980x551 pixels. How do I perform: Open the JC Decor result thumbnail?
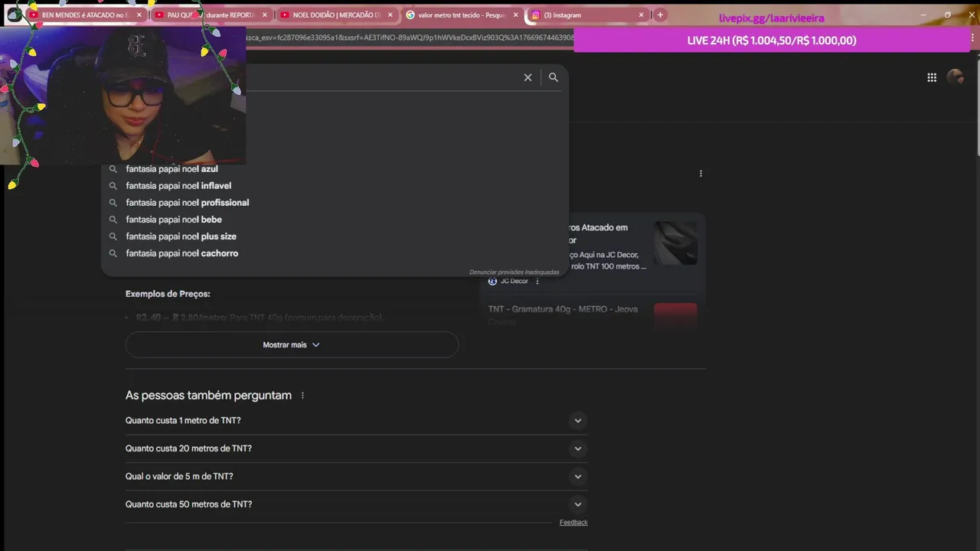tap(675, 243)
